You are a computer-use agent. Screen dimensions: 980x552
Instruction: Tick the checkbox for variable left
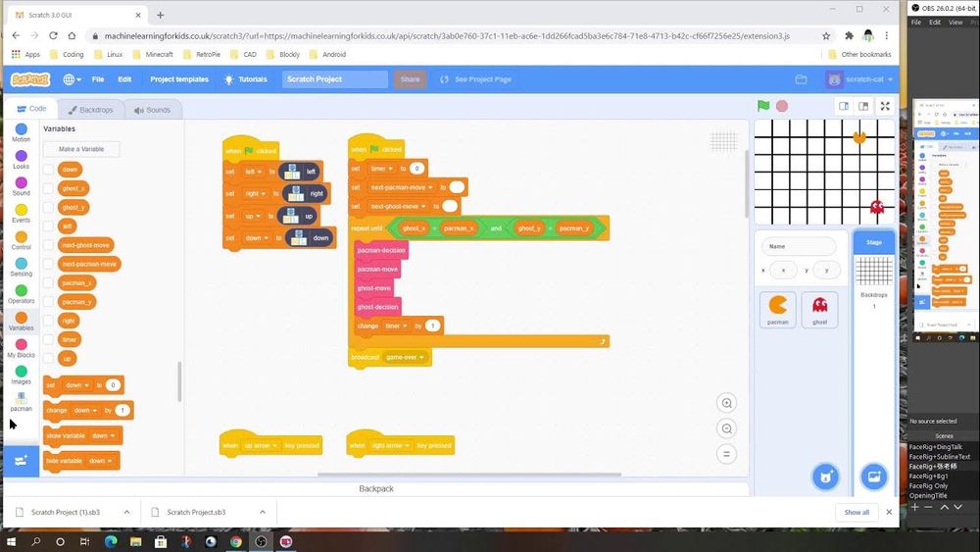pos(48,226)
